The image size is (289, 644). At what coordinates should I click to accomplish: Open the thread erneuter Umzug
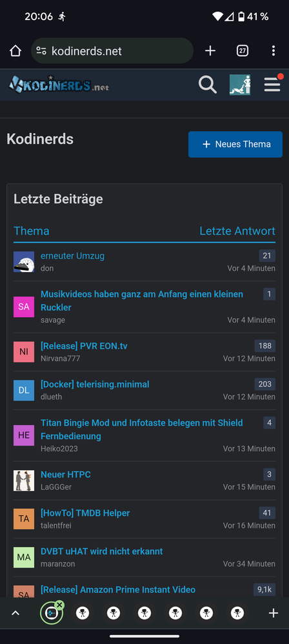tap(72, 256)
